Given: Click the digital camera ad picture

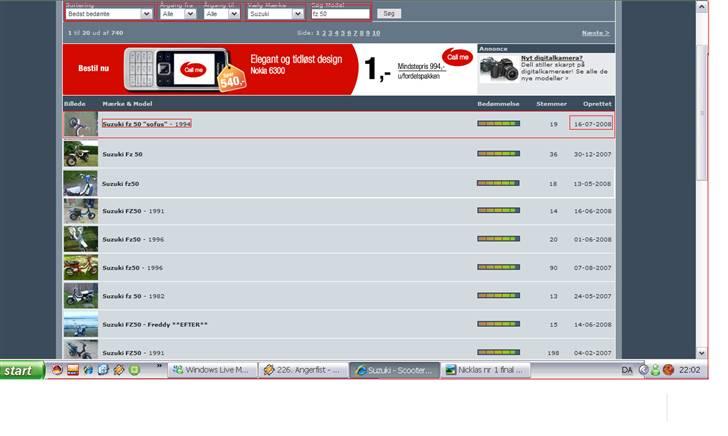Looking at the screenshot, I should pyautogui.click(x=498, y=70).
